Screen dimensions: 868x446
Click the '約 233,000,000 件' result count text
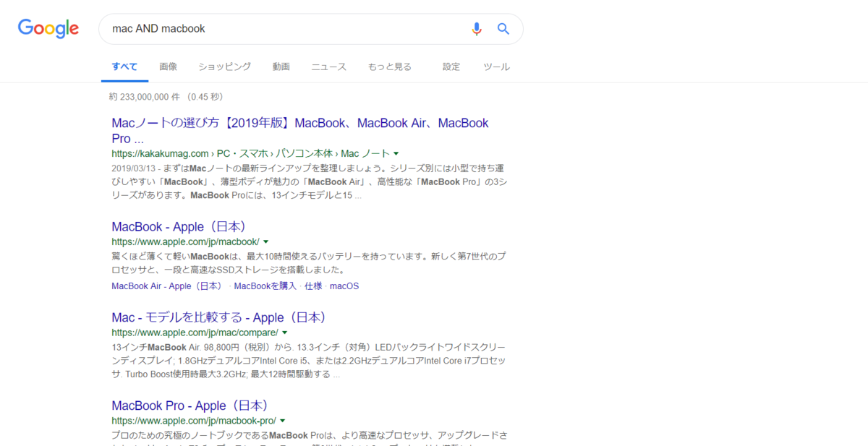point(145,97)
